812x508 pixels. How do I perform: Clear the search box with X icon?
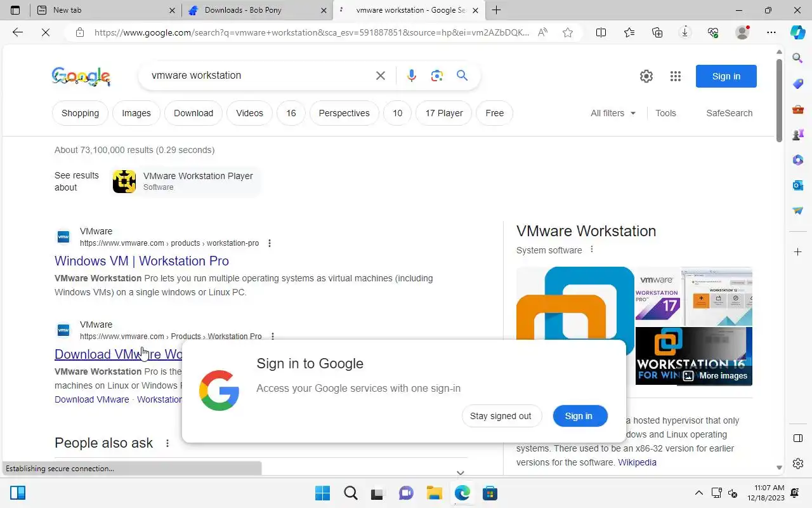point(381,76)
